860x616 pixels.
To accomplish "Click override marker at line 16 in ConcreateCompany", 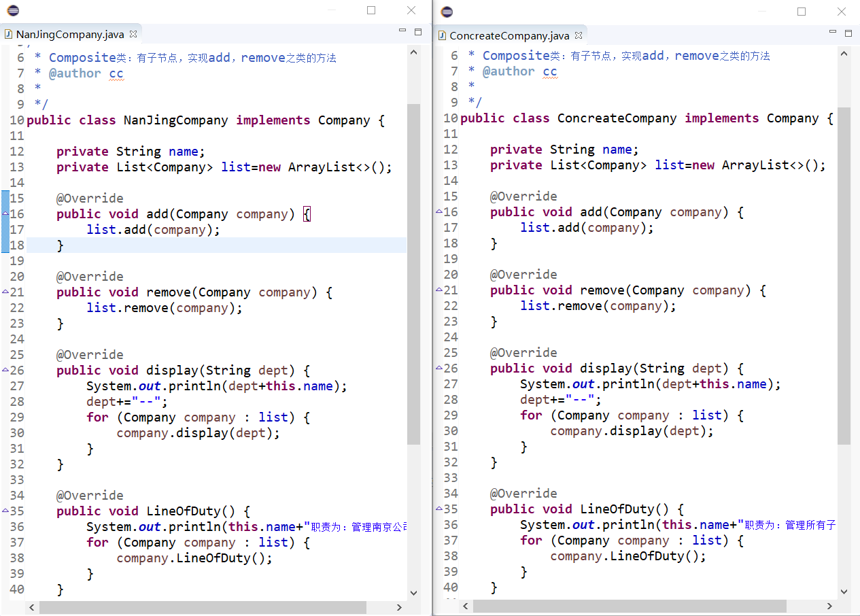I will [439, 211].
